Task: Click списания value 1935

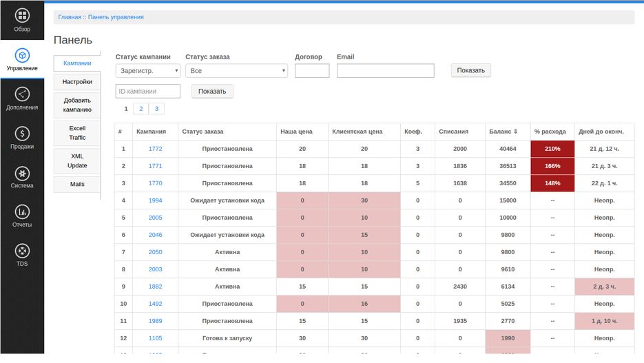Action: pos(460,321)
